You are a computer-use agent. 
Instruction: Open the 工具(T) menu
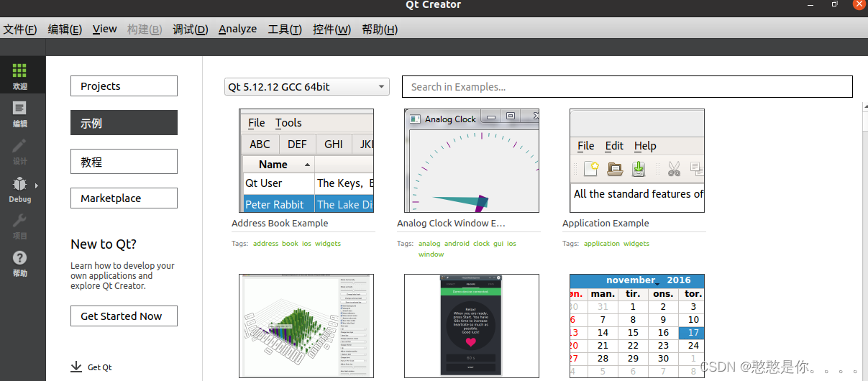285,29
